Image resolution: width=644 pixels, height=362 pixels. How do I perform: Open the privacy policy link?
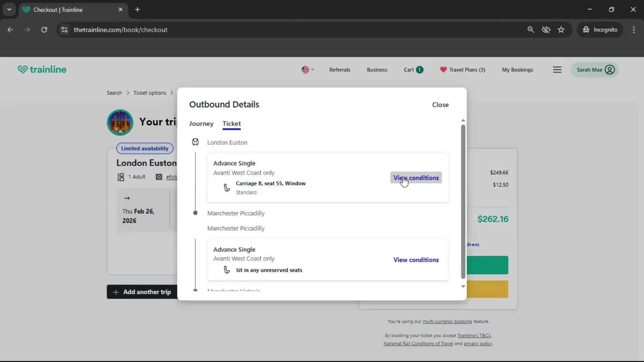478,343
